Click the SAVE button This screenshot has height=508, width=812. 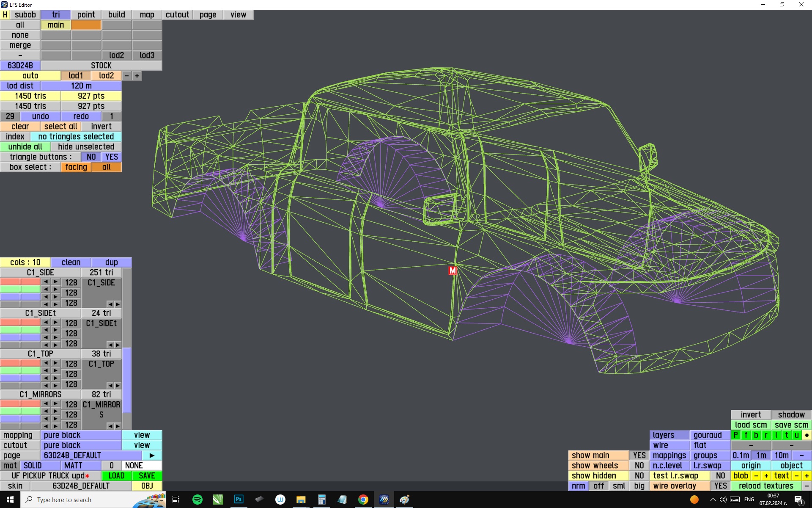coord(147,476)
